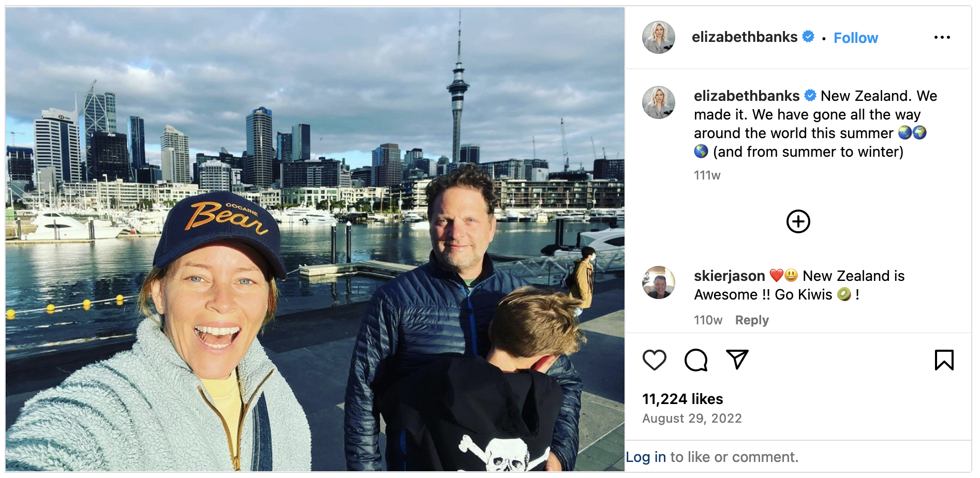The width and height of the screenshot is (980, 478).
Task: Click the New Zealand harbor photo
Action: click(315, 239)
